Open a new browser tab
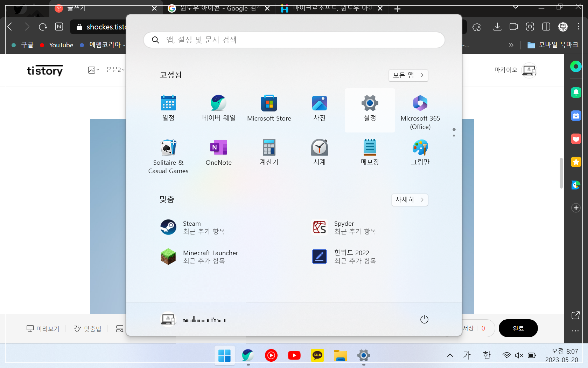The height and width of the screenshot is (368, 588). click(x=397, y=9)
